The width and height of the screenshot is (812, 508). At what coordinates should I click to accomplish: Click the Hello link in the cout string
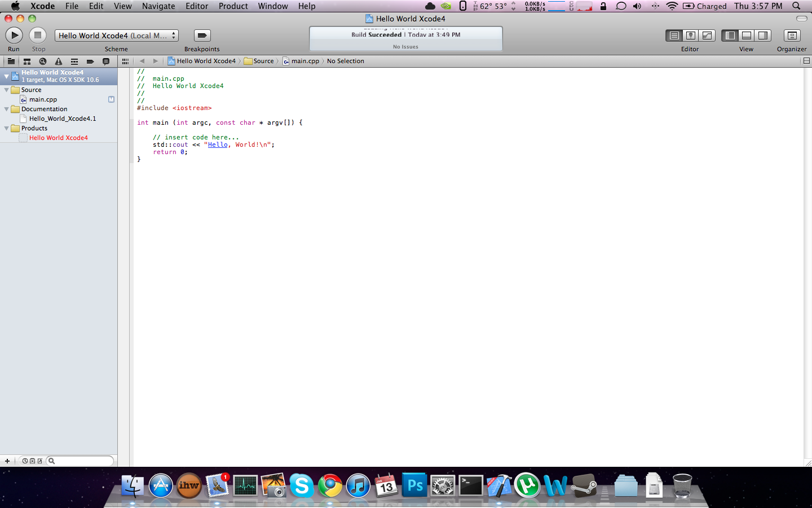(x=218, y=144)
